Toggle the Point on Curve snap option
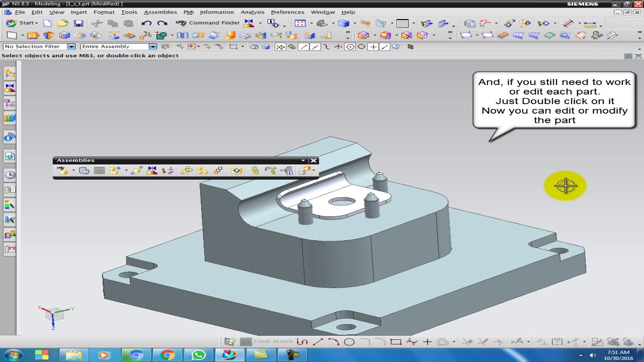644x362 pixels. click(384, 46)
